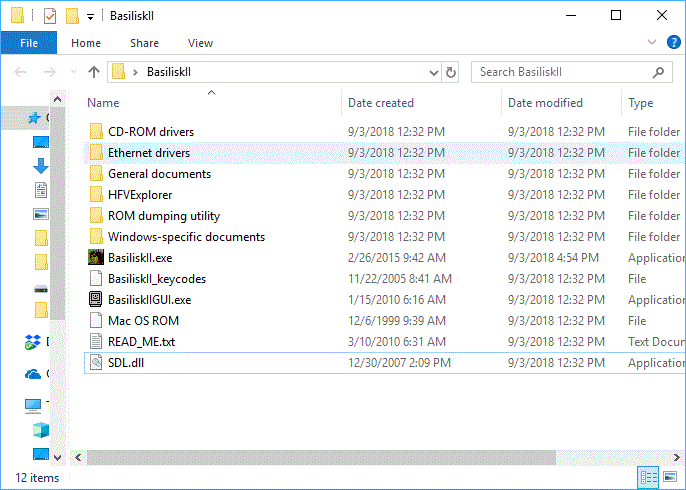Click the horizontal scrollbar thumb in file list
The width and height of the screenshot is (686, 490).
[x=321, y=458]
